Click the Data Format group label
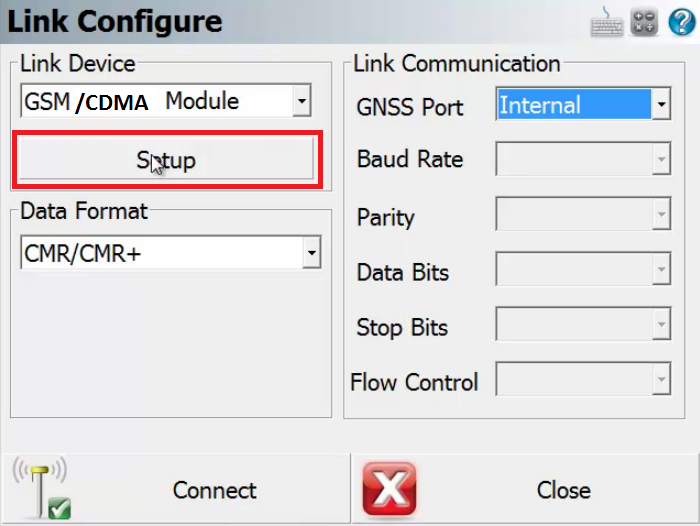The image size is (700, 526). (84, 211)
